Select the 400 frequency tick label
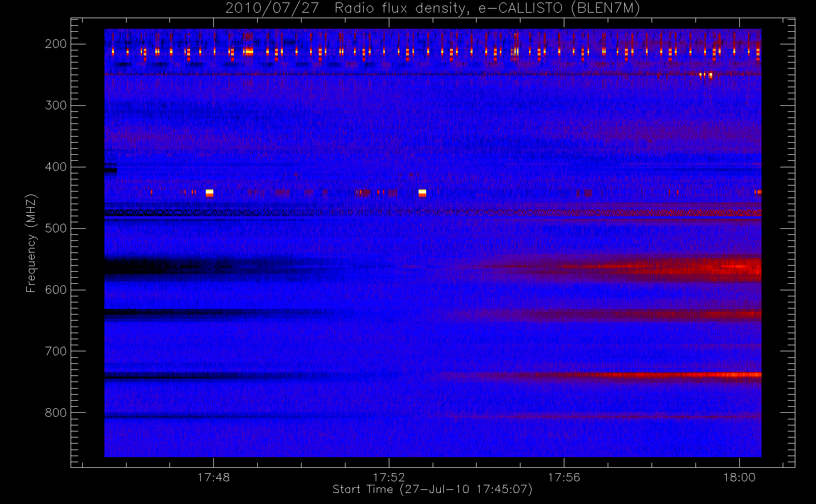 pyautogui.click(x=56, y=167)
